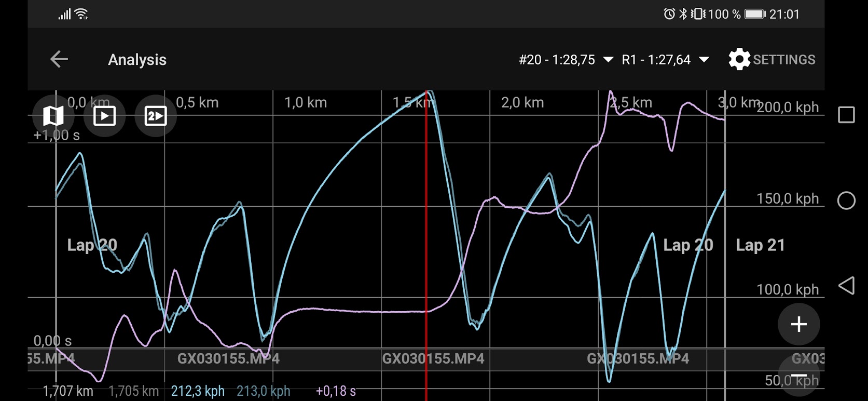This screenshot has height=401, width=868.
Task: Zoom in with the plus button
Action: pyautogui.click(x=798, y=324)
